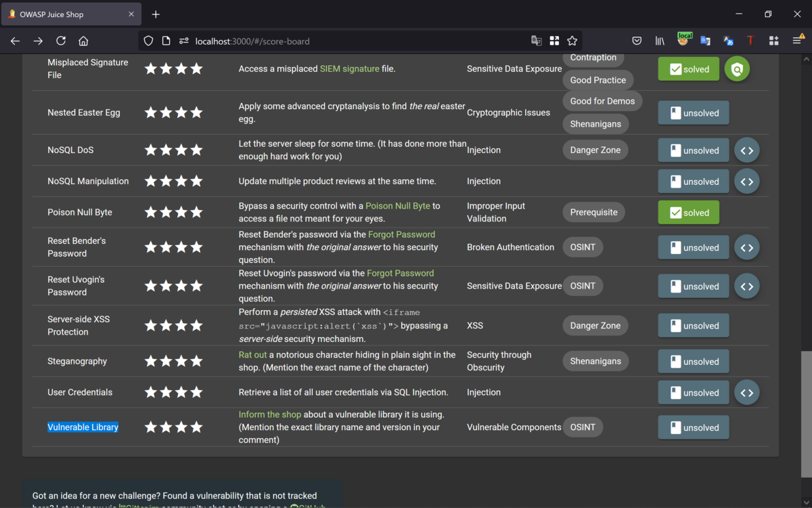Click 'Cryptographic Issues' category text

[x=508, y=112]
